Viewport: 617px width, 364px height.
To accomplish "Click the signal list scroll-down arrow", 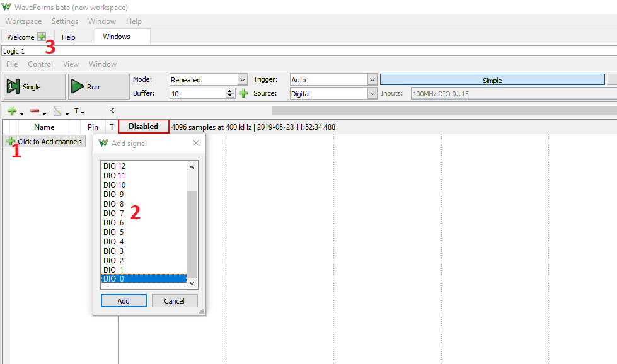I will pyautogui.click(x=192, y=283).
